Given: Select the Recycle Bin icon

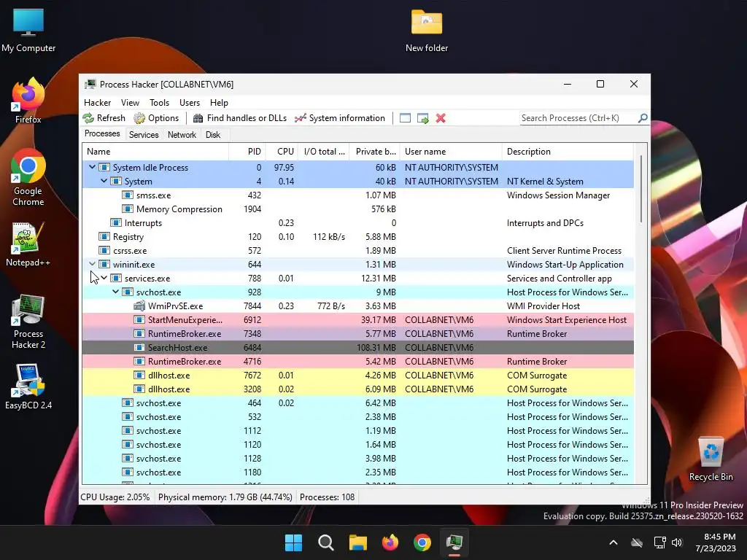Looking at the screenshot, I should (711, 459).
